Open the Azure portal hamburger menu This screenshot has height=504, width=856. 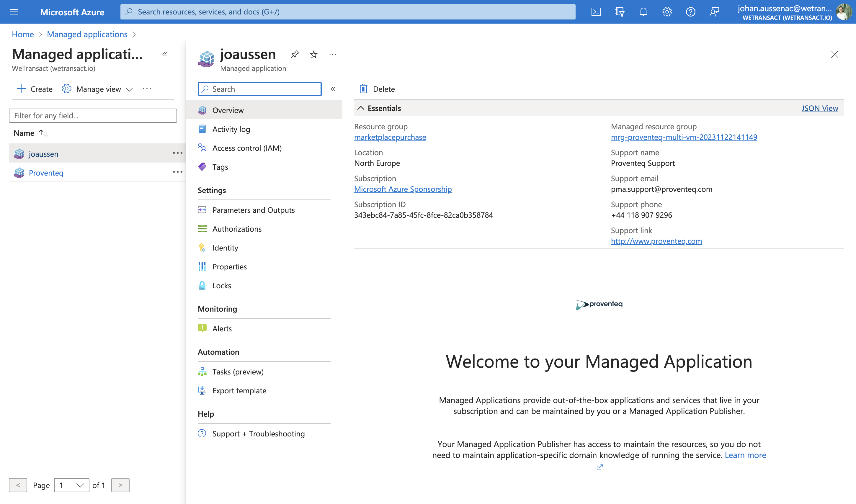[14, 12]
